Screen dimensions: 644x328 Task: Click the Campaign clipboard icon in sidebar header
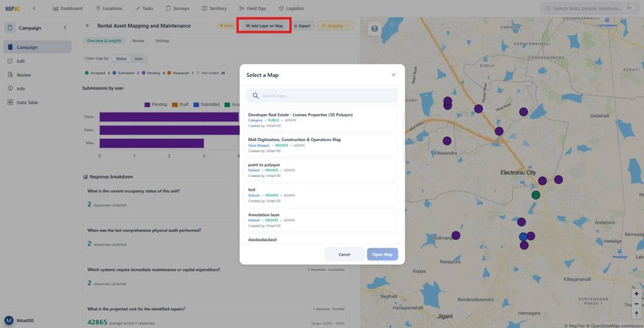(x=10, y=28)
